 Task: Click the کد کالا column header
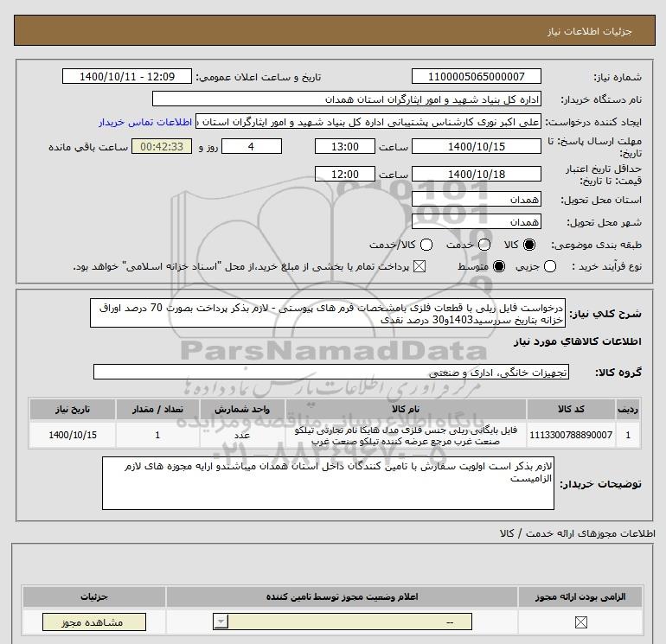pos(571,409)
